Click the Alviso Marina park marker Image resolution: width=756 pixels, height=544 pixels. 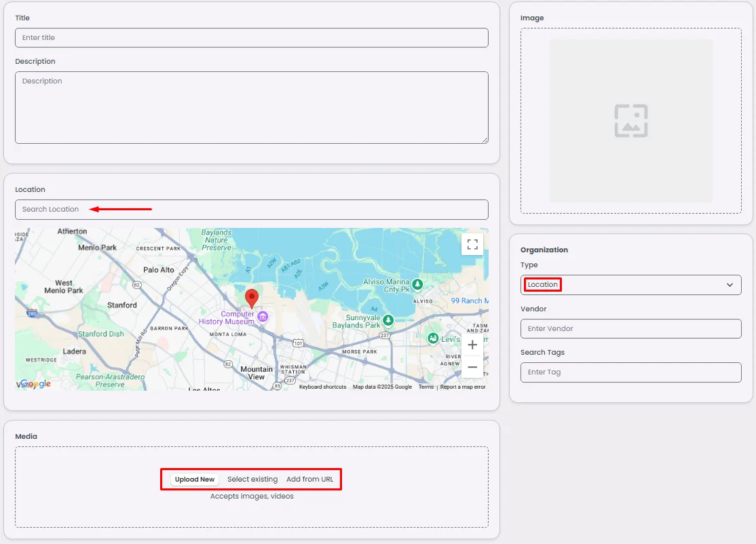coord(418,284)
